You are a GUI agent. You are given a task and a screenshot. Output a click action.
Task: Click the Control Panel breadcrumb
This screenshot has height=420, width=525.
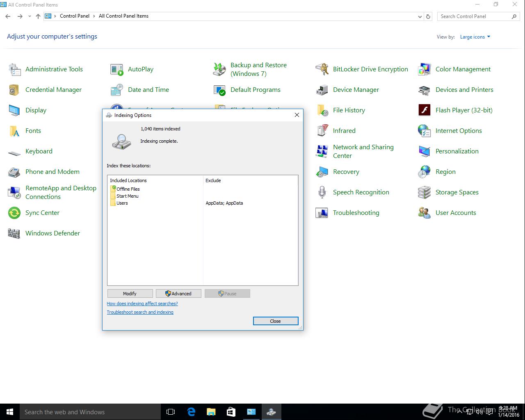[x=75, y=16]
